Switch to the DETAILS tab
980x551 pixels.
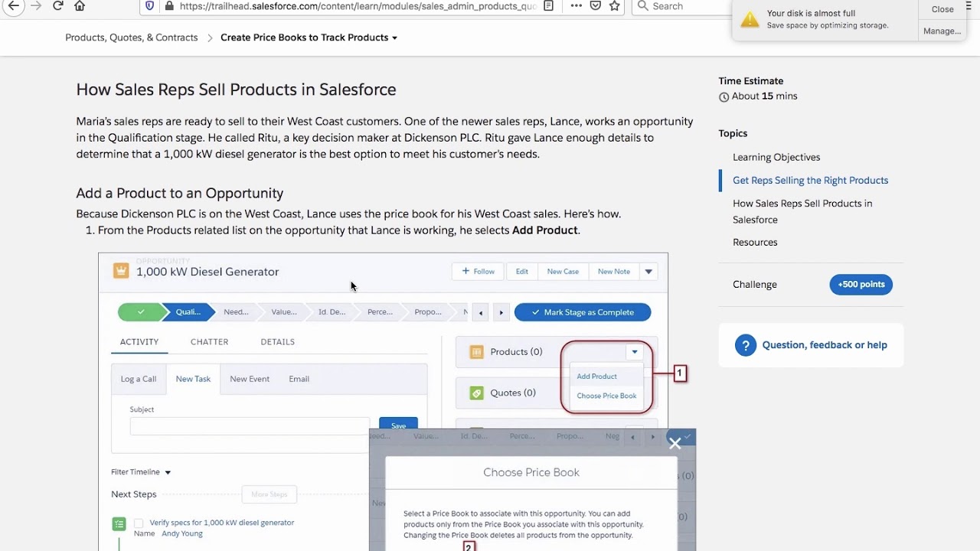point(277,342)
